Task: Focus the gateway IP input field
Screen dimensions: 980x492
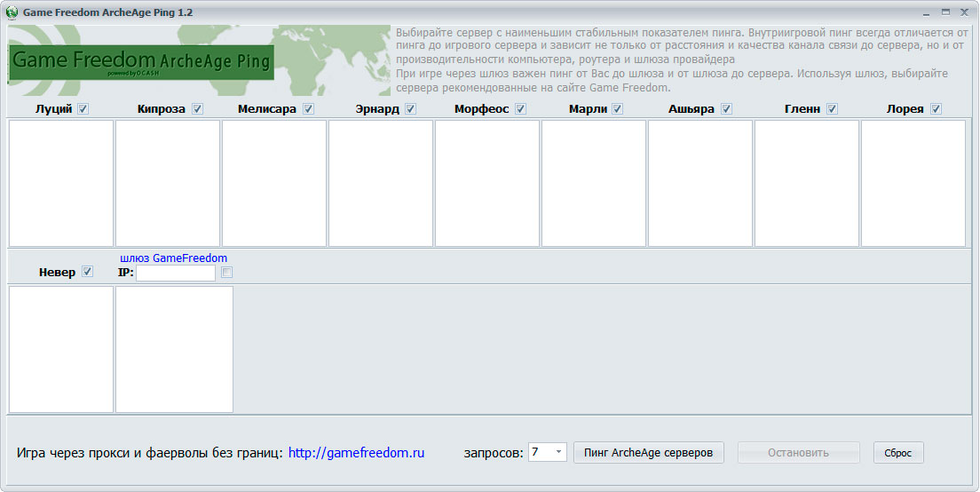Action: (x=176, y=273)
